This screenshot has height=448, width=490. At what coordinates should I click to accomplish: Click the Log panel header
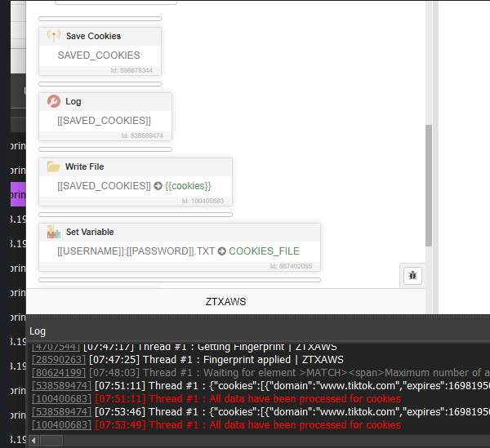coord(38,330)
